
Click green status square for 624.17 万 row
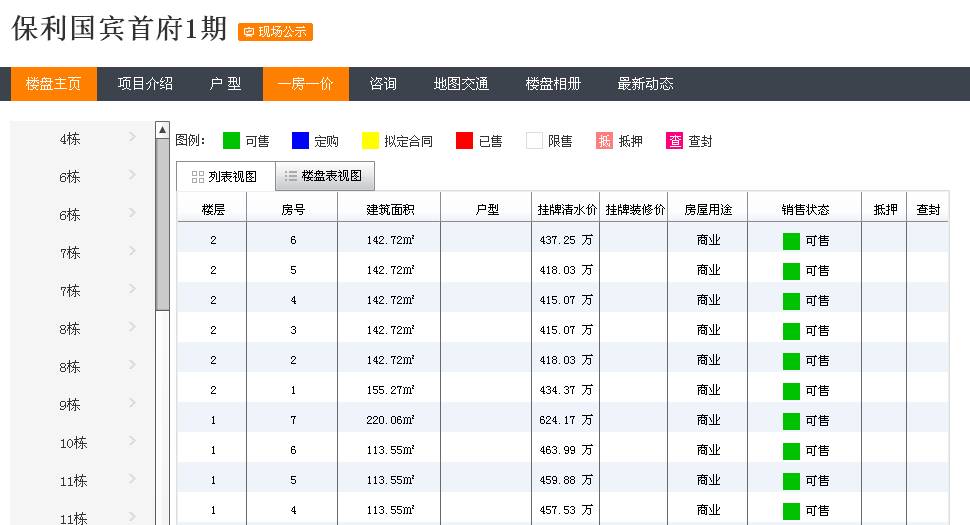[x=791, y=421]
